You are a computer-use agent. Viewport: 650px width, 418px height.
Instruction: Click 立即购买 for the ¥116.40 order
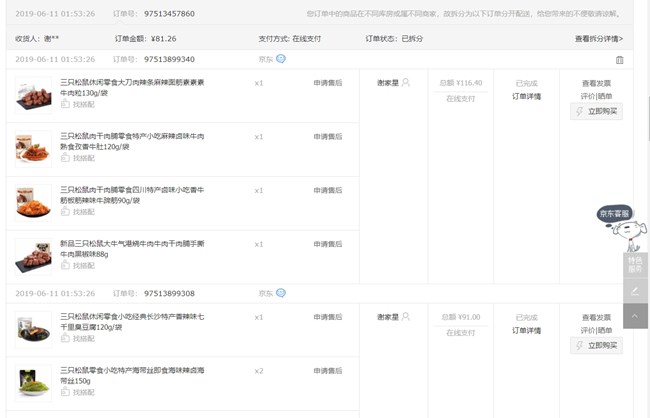[596, 111]
